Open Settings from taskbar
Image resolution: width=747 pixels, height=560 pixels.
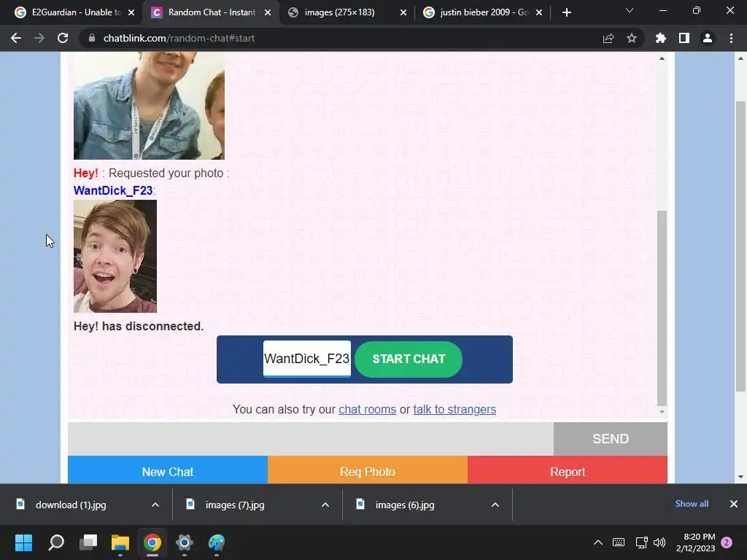(185, 542)
